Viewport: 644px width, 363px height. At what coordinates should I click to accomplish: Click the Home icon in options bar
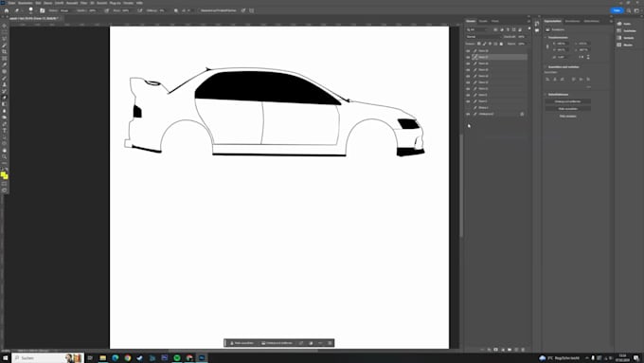[x=7, y=10]
